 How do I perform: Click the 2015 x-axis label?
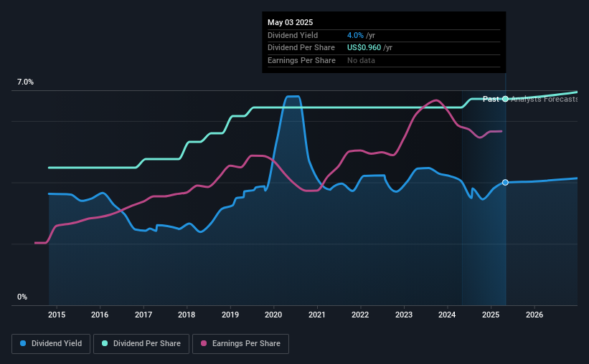[57, 315]
